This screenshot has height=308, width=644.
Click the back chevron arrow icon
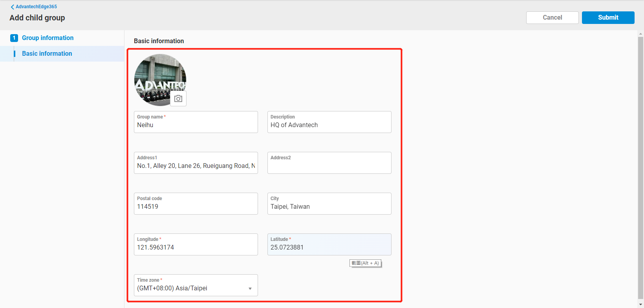(12, 7)
